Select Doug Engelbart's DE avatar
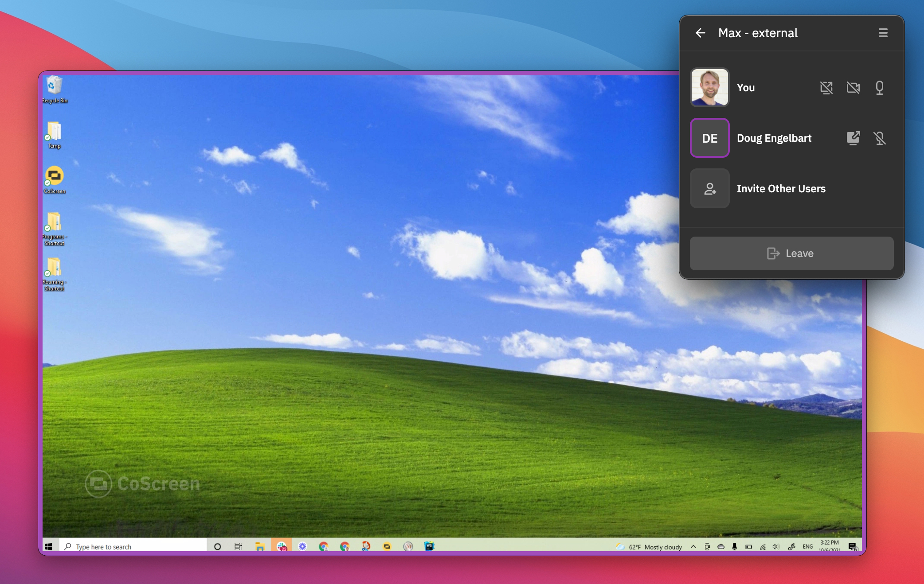This screenshot has width=924, height=584. (709, 138)
